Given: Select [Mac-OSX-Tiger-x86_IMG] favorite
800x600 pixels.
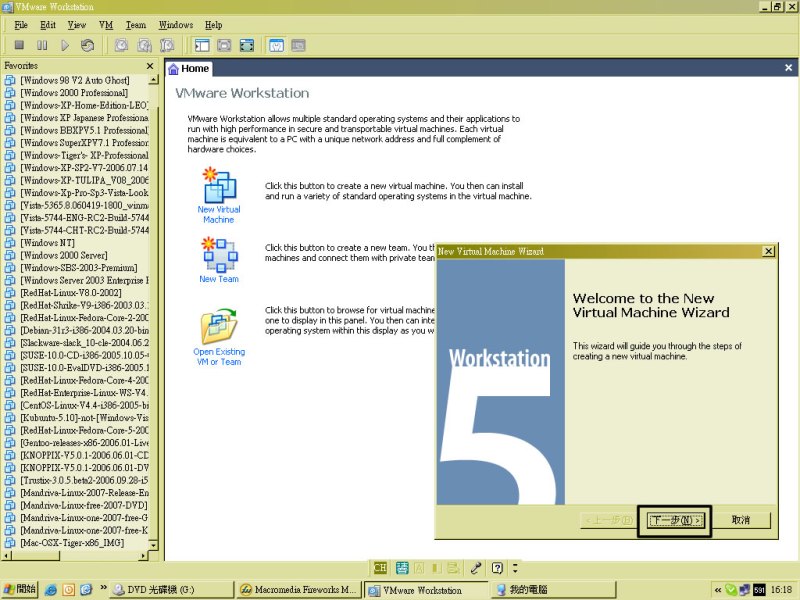Looking at the screenshot, I should 72,543.
